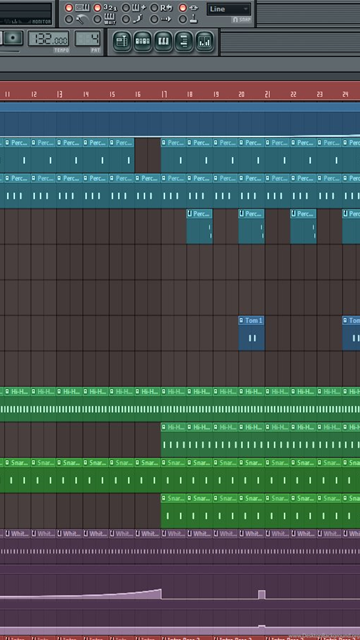Toggle the 3-2-1 countdown before recording
Image resolution: width=360 pixels, height=640 pixels.
click(97, 8)
